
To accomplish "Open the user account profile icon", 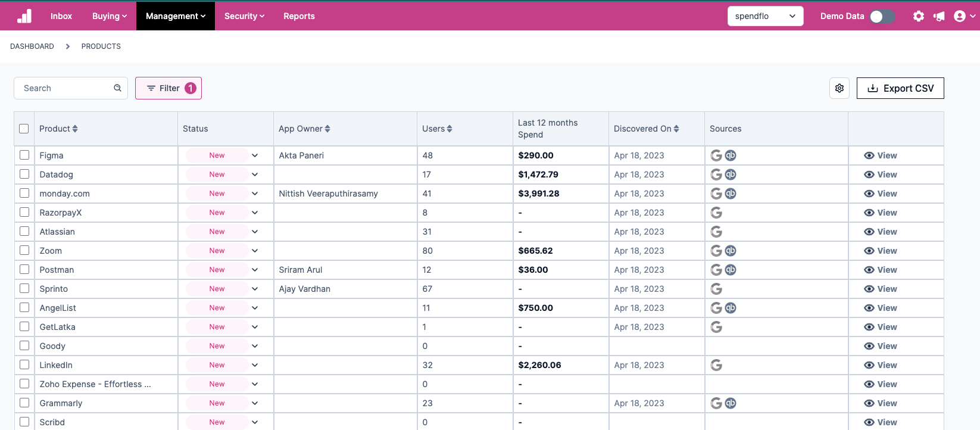I will [960, 16].
